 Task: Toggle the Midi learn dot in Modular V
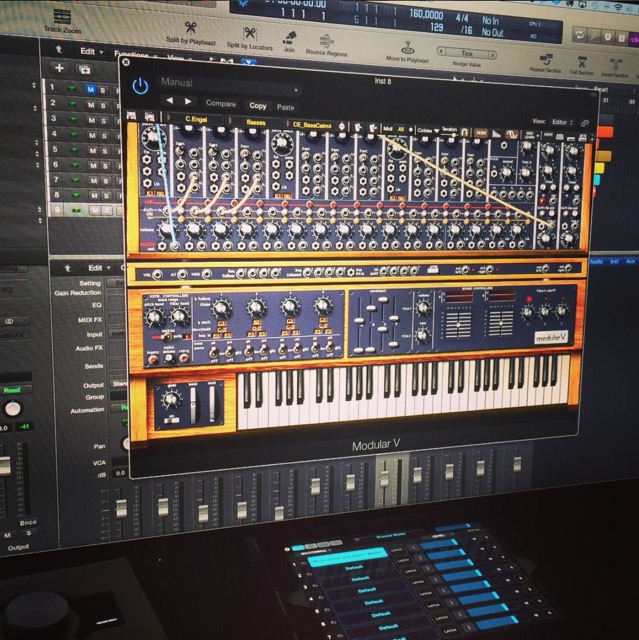410,130
